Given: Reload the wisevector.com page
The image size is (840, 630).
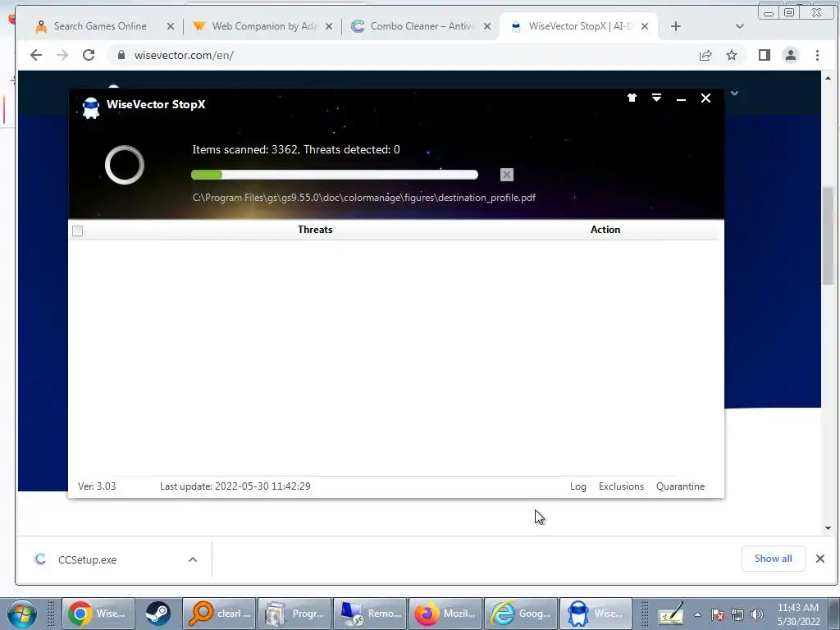Looking at the screenshot, I should pos(89,55).
